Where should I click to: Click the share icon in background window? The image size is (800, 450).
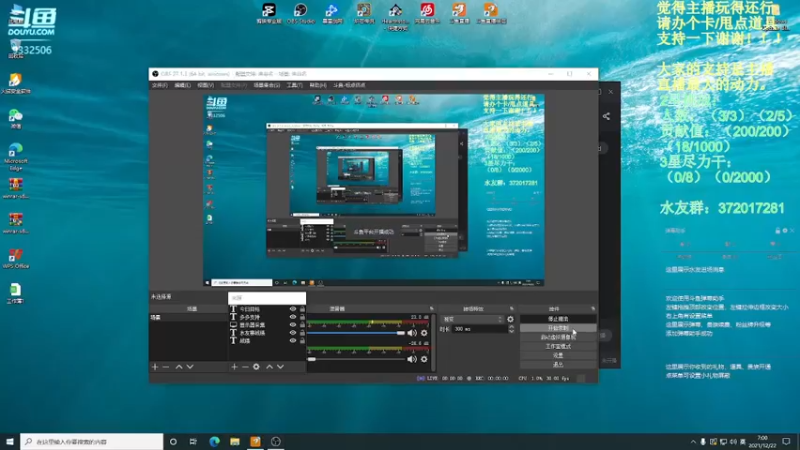coord(606,116)
